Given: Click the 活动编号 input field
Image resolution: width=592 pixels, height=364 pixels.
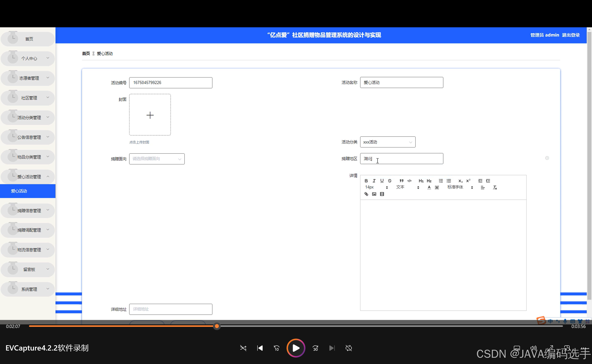Looking at the screenshot, I should pyautogui.click(x=171, y=83).
